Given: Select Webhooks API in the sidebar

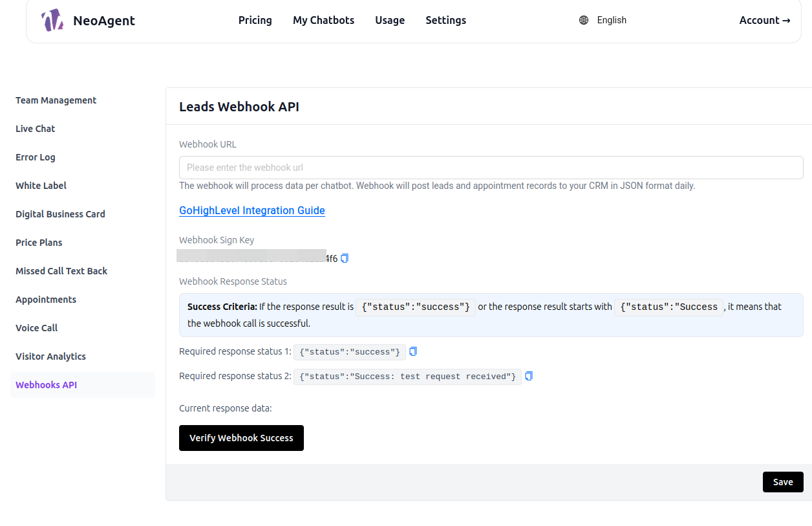Looking at the screenshot, I should (x=46, y=384).
